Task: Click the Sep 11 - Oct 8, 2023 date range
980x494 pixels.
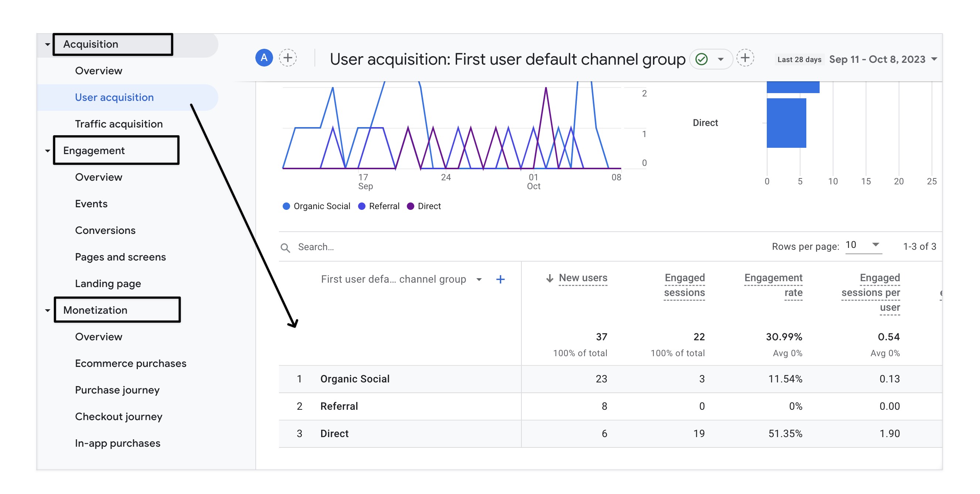Action: (x=877, y=59)
